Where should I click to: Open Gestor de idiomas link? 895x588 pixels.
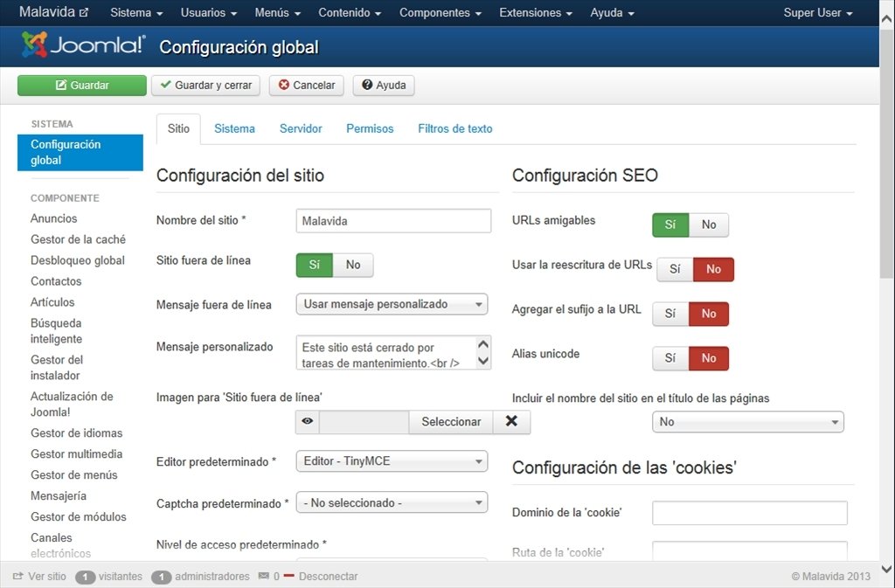[77, 432]
